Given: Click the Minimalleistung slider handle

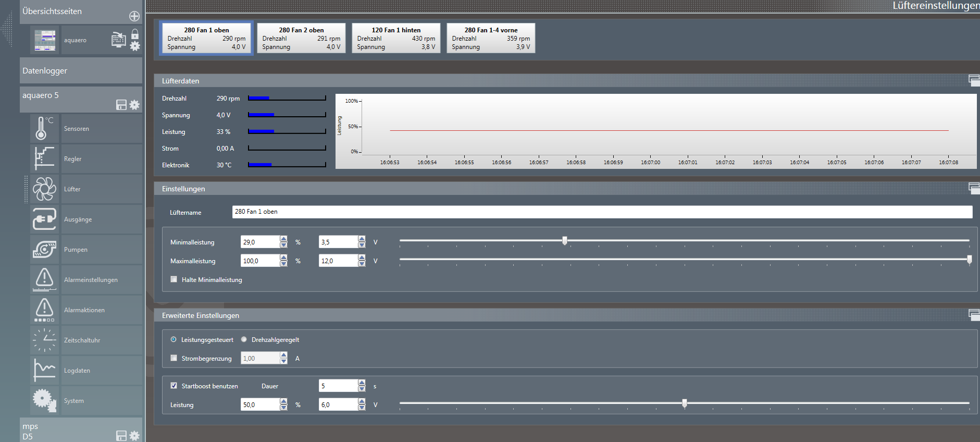Looking at the screenshot, I should pyautogui.click(x=565, y=241).
